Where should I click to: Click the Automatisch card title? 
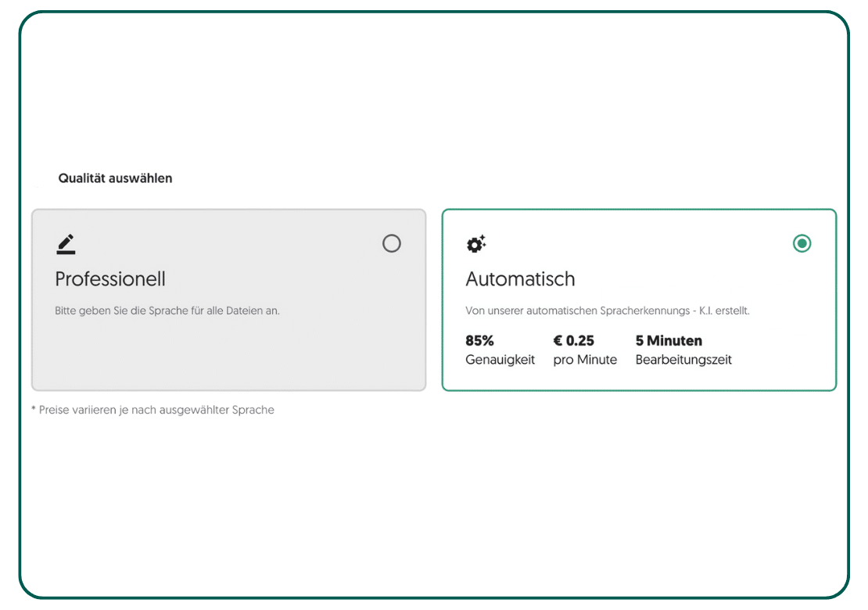click(520, 279)
